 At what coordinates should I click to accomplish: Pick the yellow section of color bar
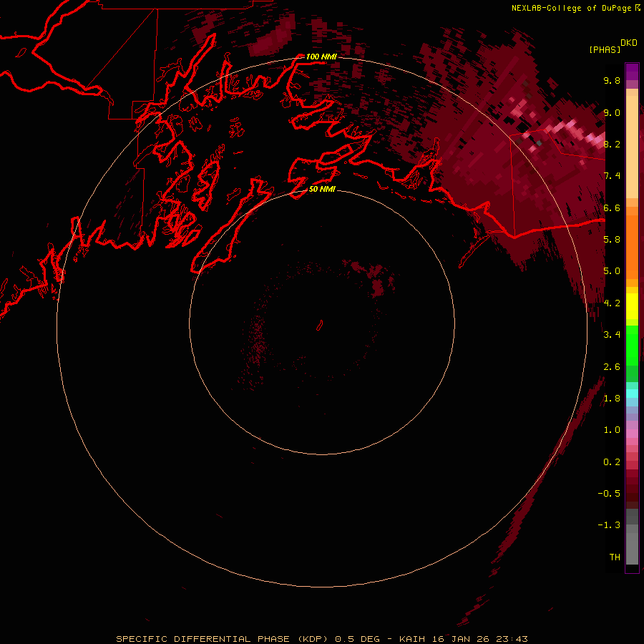click(x=632, y=306)
